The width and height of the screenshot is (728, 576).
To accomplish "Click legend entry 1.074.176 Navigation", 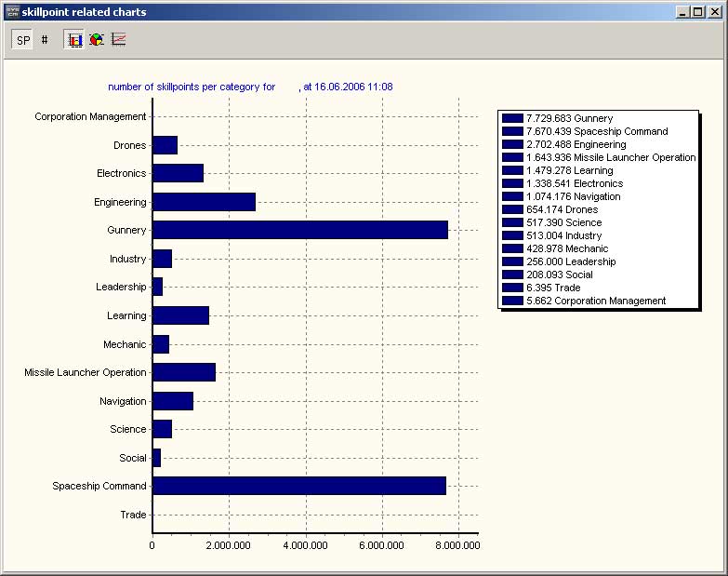I will [x=574, y=196].
